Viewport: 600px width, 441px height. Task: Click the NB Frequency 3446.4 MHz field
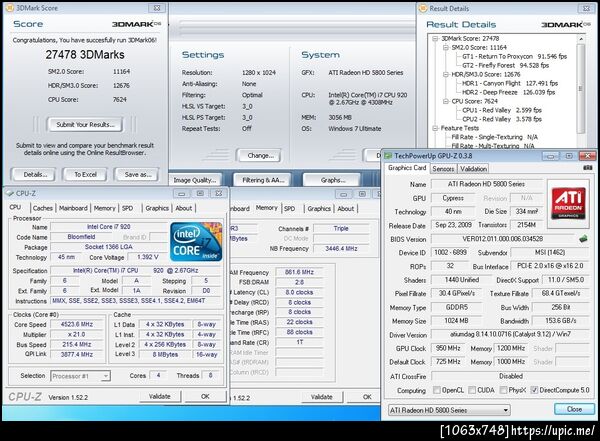(x=341, y=249)
